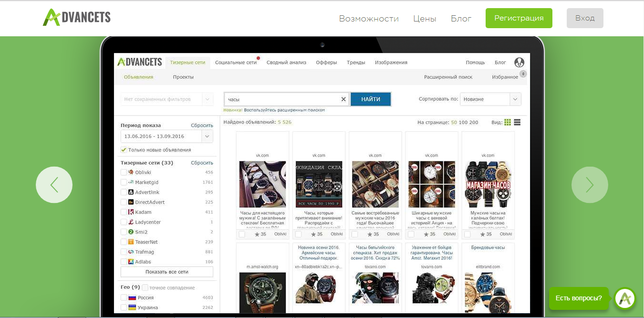Open the saved filters dropdown
Viewport: 644px width, 318px height.
click(166, 99)
